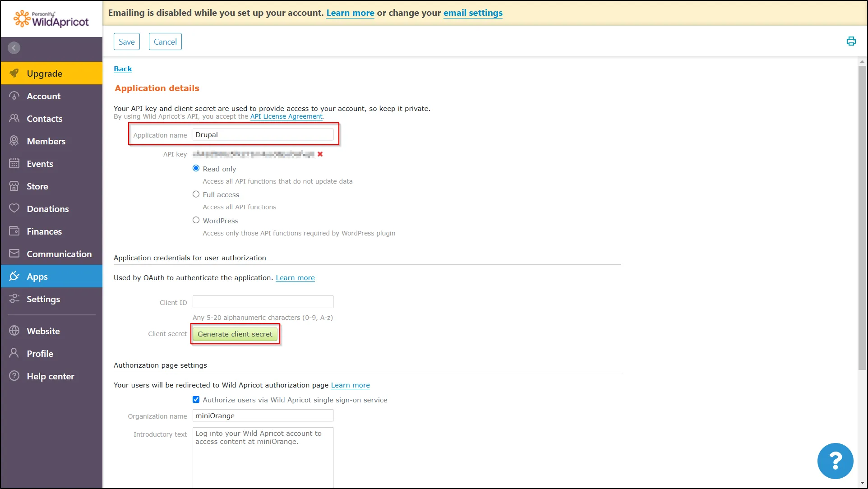This screenshot has height=489, width=868.
Task: Click Learn more about authorization page
Action: pos(350,385)
